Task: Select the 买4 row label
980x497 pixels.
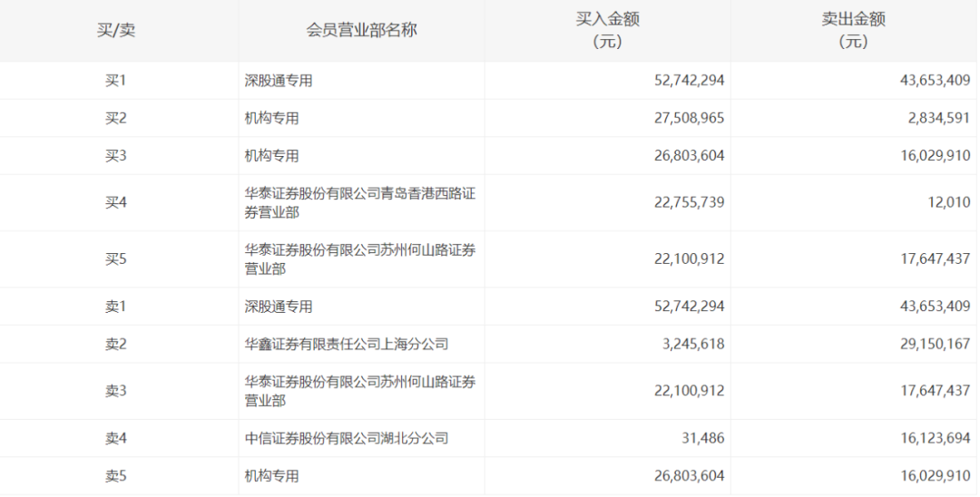Action: click(x=116, y=202)
